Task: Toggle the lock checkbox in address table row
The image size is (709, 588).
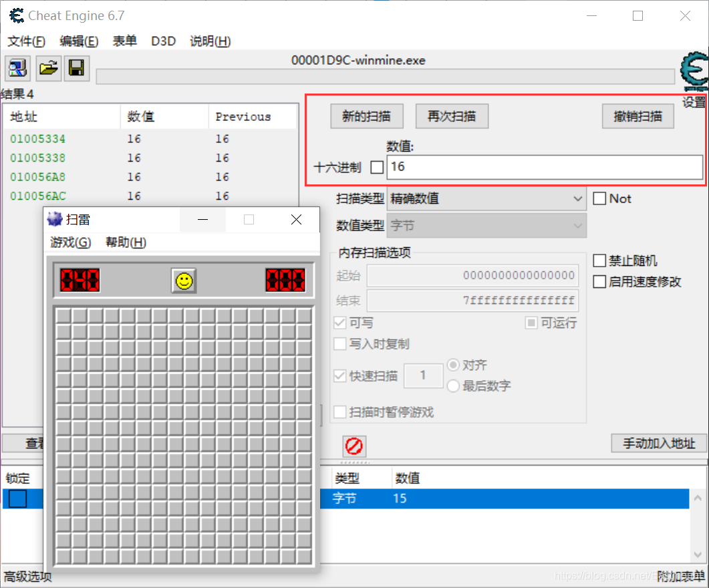Action: click(x=17, y=498)
